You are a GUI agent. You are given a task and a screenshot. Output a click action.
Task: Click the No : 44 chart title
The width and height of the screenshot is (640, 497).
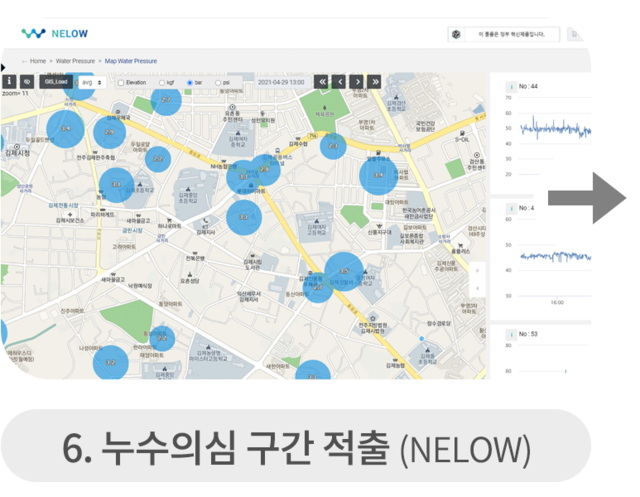[x=528, y=87]
